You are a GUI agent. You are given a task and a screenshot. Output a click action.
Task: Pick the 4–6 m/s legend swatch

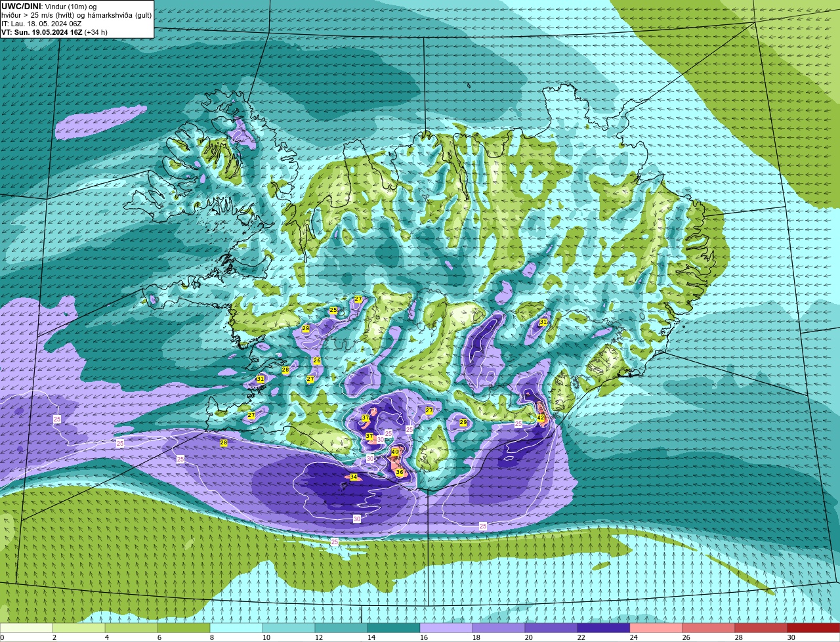pos(131,628)
